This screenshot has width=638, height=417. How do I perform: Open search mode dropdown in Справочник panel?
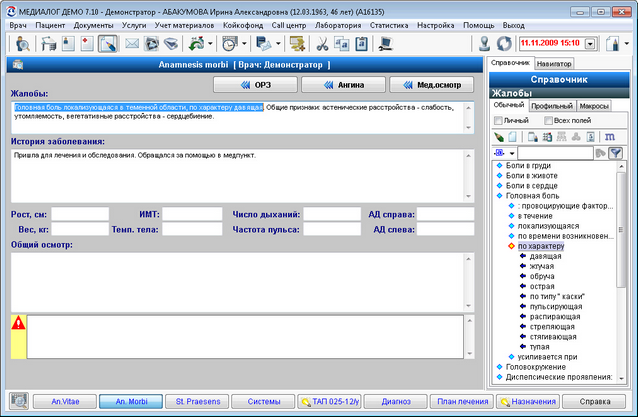point(512,153)
